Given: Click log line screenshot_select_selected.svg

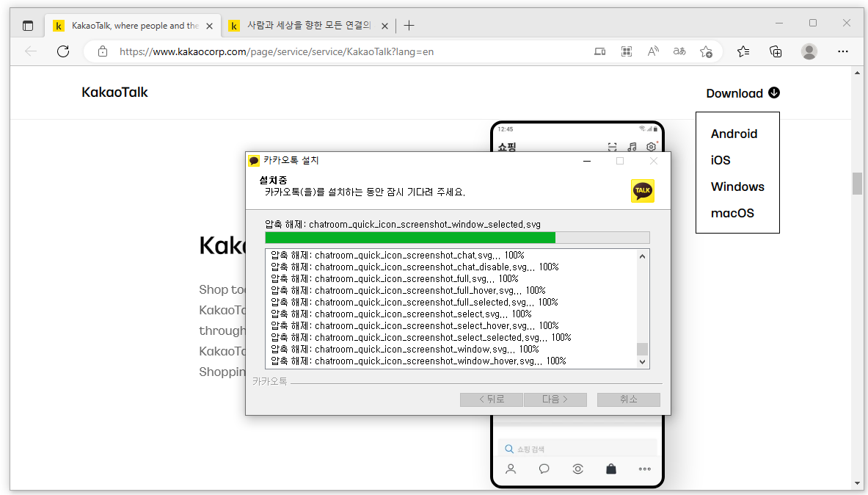Looking at the screenshot, I should click(420, 337).
